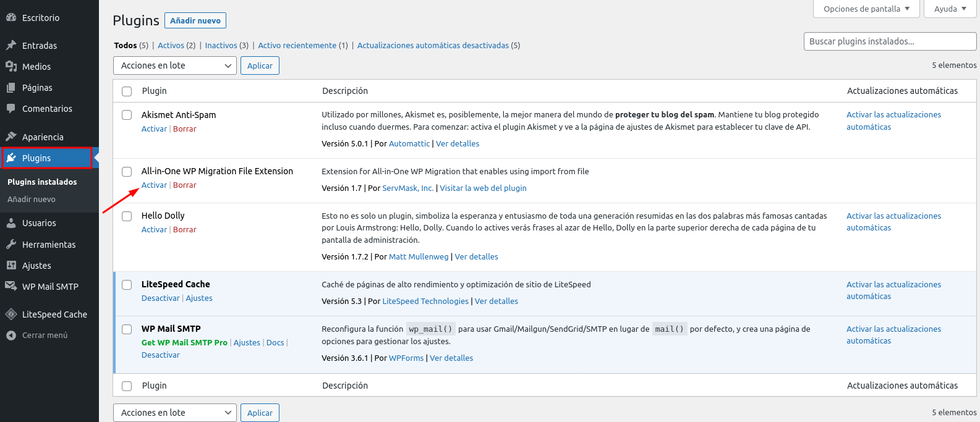Screen dimensions: 980x422
Task: Filter by Activo recientemente plugins
Action: tap(297, 46)
